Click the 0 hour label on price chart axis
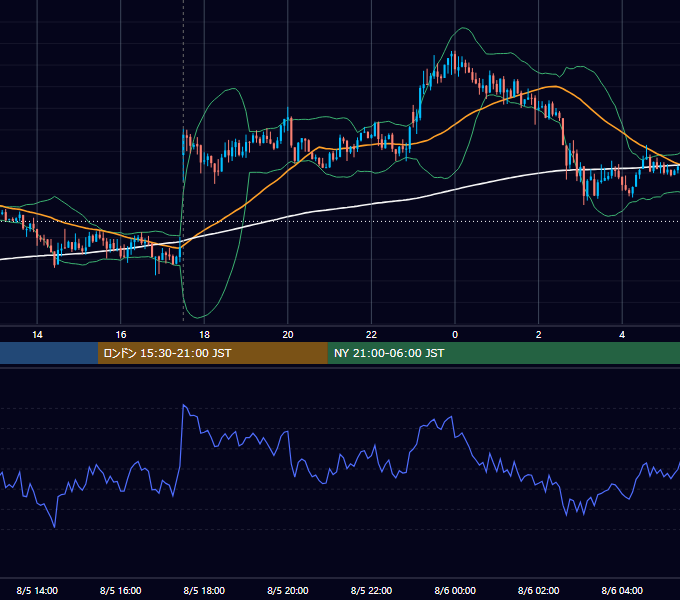This screenshot has height=600, width=680. pos(455,335)
